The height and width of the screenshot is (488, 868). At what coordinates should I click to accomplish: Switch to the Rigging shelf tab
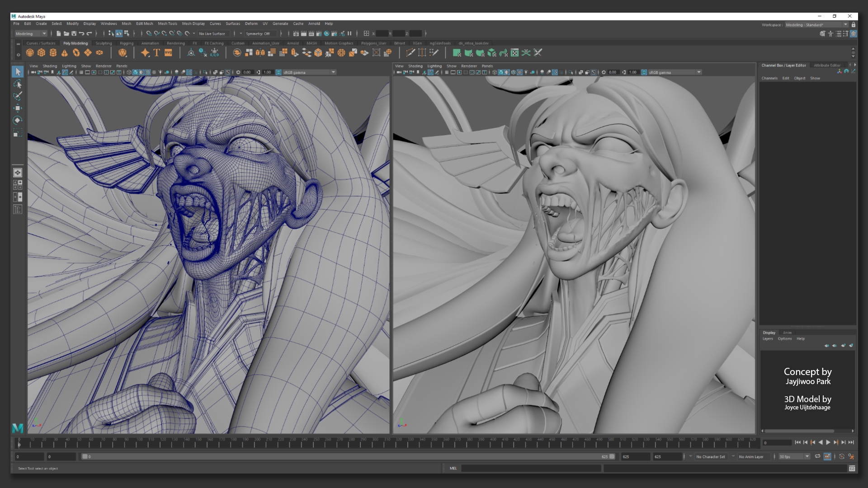coord(127,43)
